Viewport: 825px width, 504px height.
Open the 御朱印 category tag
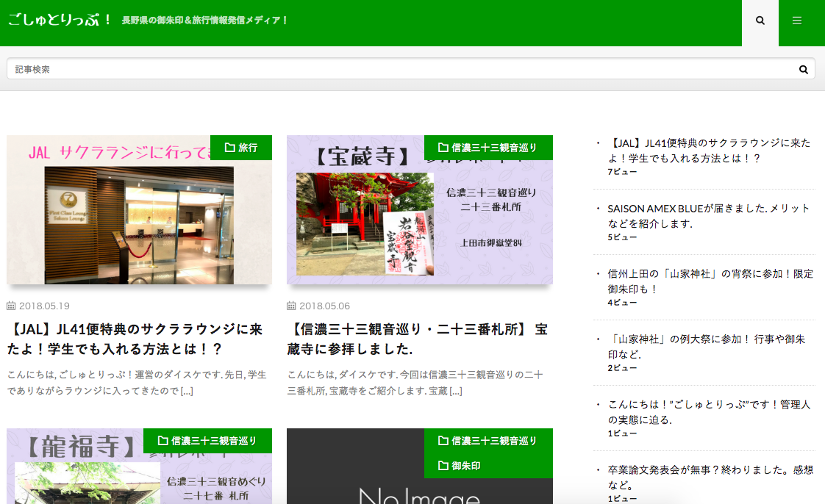tap(459, 466)
